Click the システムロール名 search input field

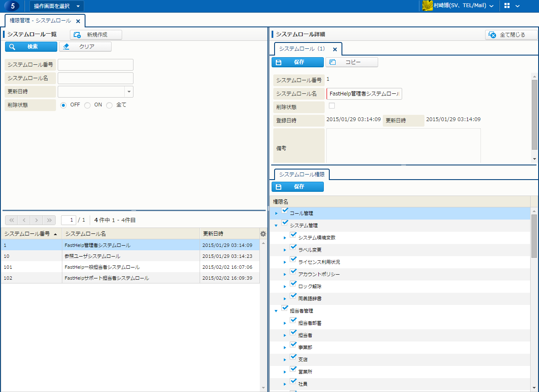[x=96, y=78]
